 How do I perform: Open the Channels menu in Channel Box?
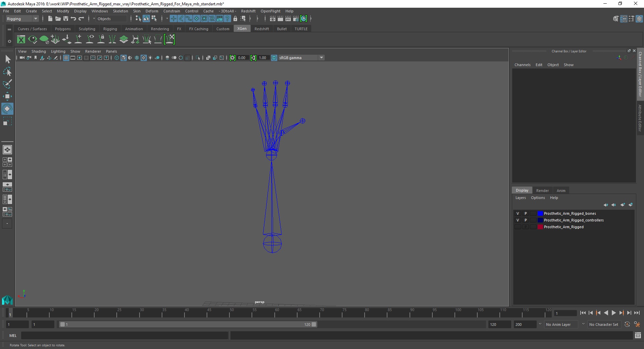pyautogui.click(x=523, y=65)
